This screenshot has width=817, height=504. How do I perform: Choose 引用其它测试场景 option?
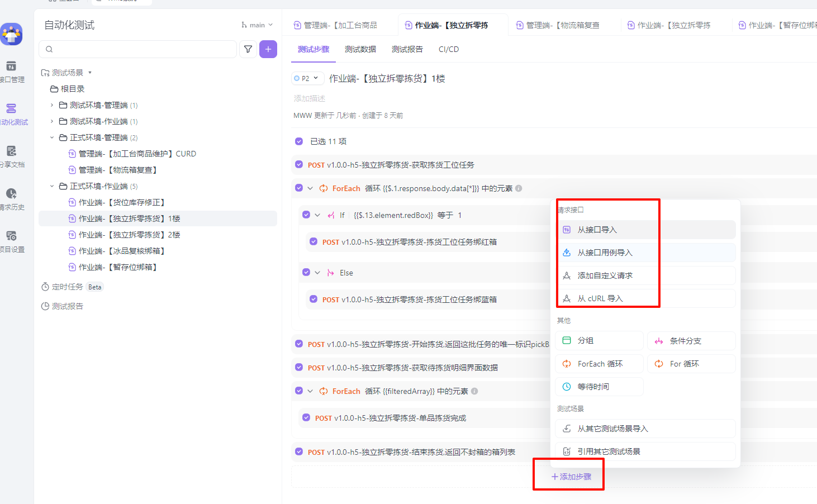645,451
